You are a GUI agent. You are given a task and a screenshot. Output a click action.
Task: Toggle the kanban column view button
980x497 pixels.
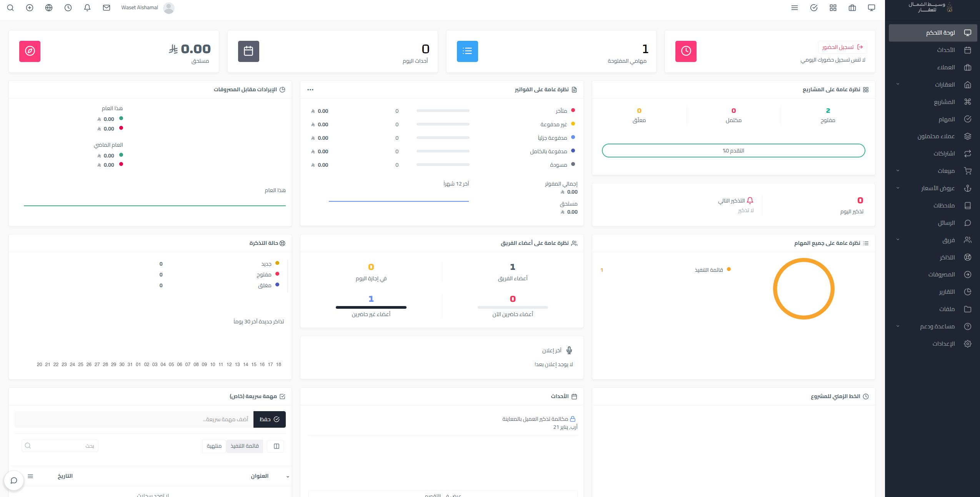(276, 446)
